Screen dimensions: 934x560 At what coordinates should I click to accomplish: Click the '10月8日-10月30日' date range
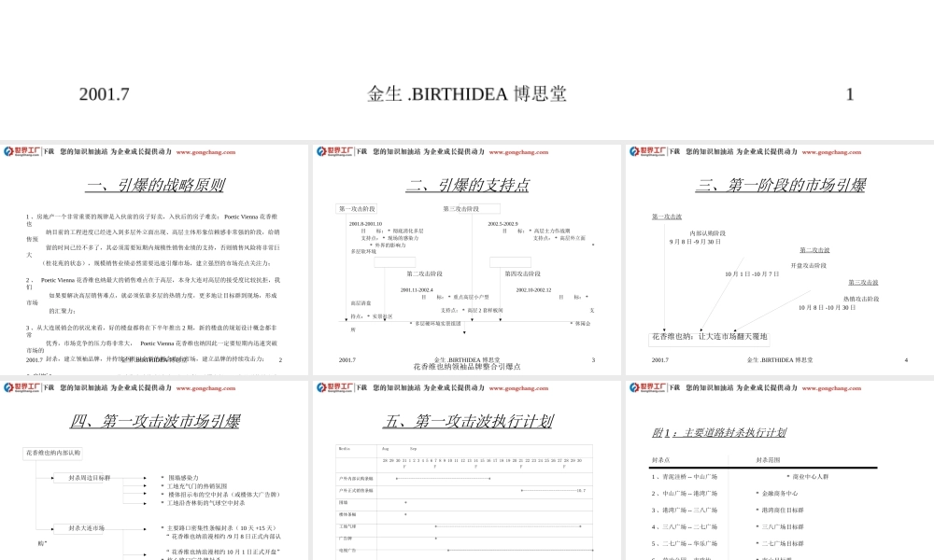[827, 308]
